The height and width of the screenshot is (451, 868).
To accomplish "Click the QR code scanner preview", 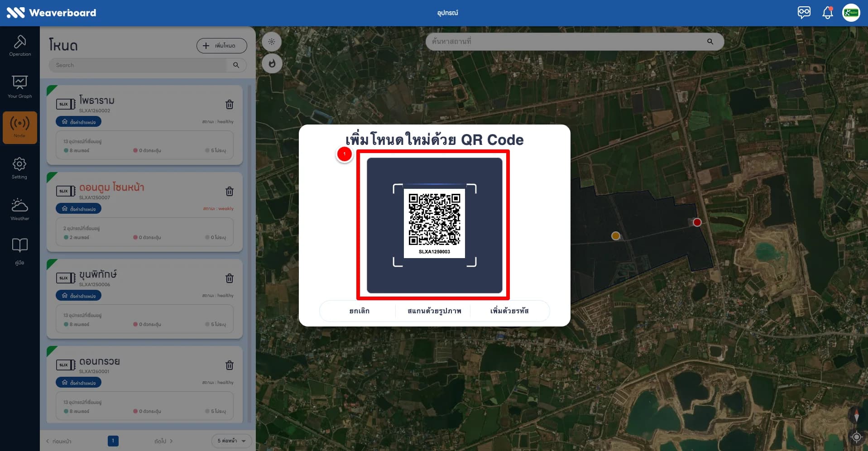I will (x=434, y=225).
